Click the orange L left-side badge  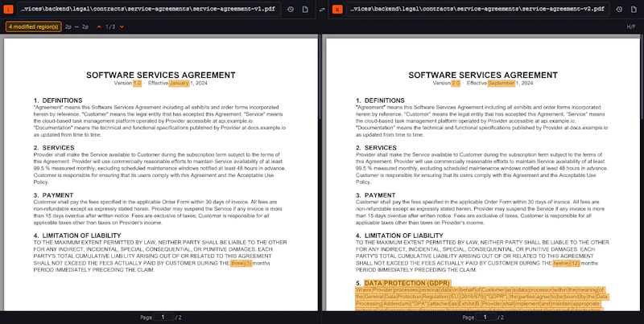tap(9, 9)
